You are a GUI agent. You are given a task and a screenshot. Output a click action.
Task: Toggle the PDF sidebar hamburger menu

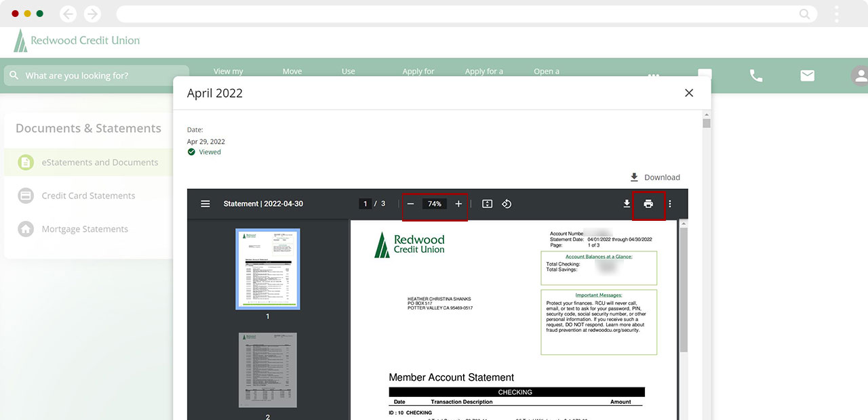(205, 204)
